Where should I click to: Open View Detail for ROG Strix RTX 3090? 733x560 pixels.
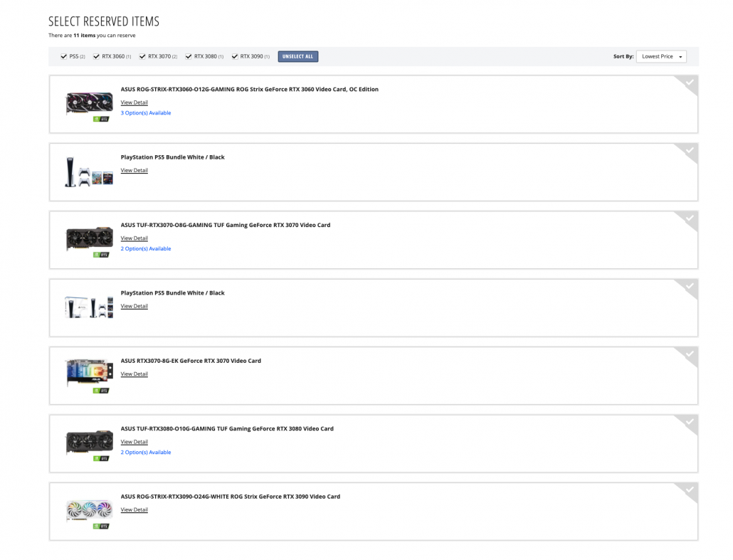(135, 510)
